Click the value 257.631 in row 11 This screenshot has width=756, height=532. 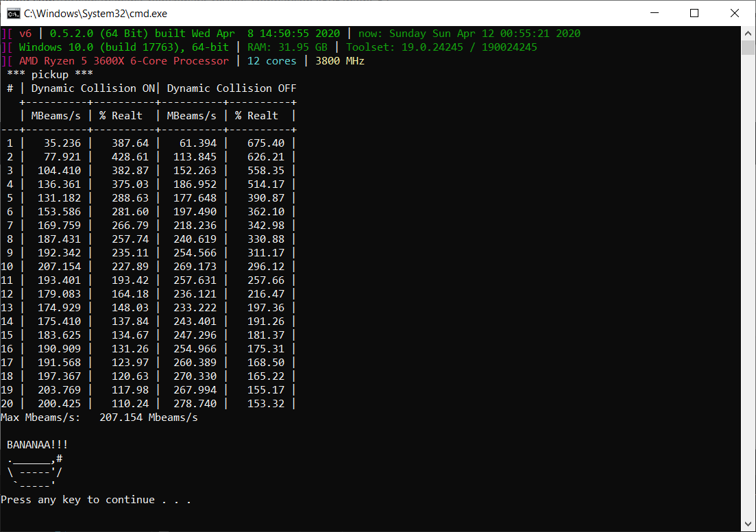[195, 280]
